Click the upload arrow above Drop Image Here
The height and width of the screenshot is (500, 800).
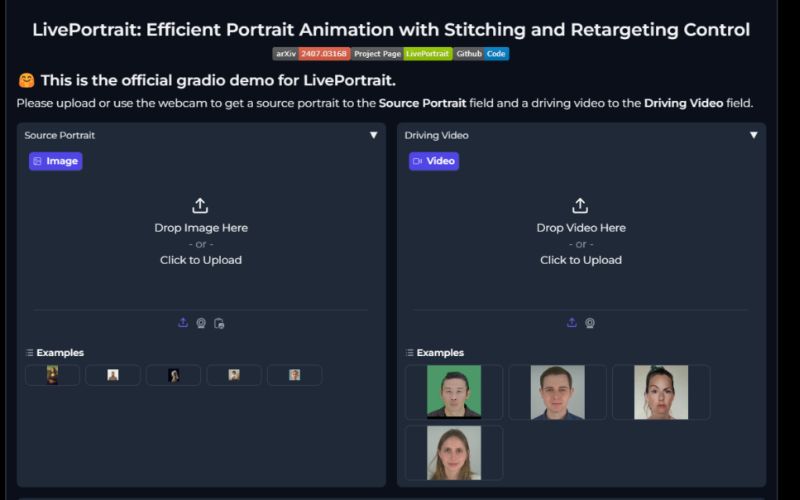(x=200, y=206)
